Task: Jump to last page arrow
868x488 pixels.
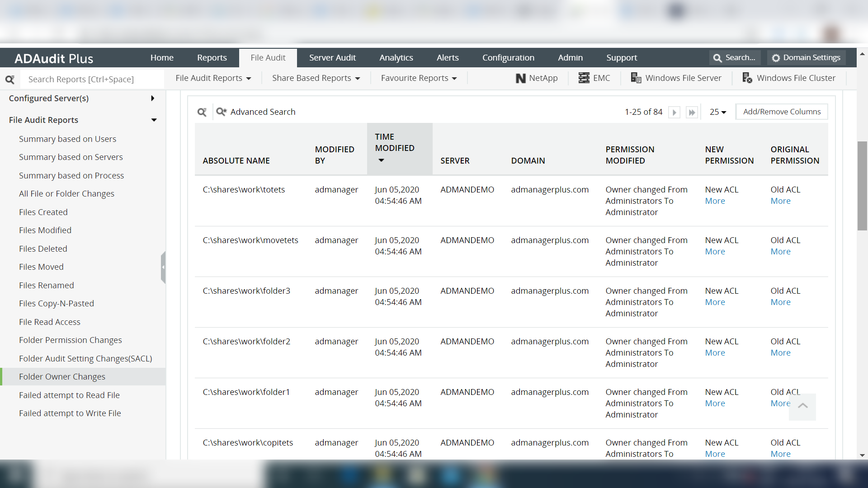Action: tap(692, 112)
